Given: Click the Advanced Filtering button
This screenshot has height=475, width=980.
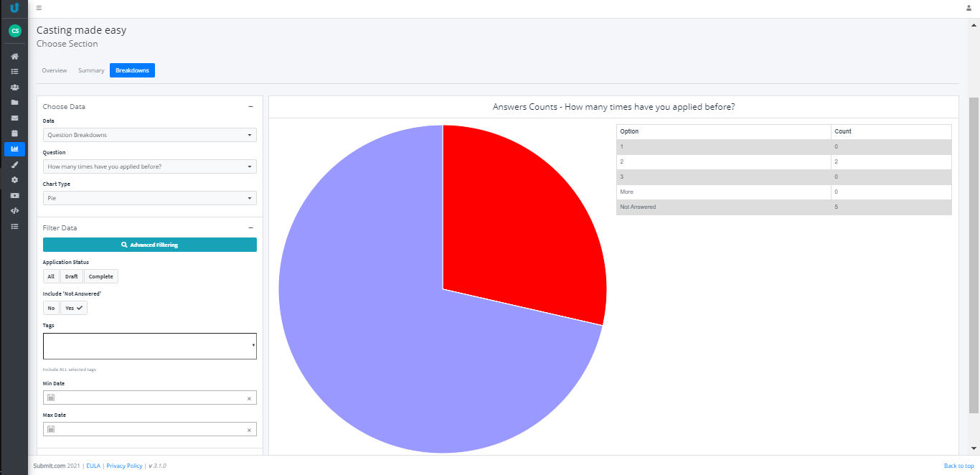Looking at the screenshot, I should click(150, 245).
